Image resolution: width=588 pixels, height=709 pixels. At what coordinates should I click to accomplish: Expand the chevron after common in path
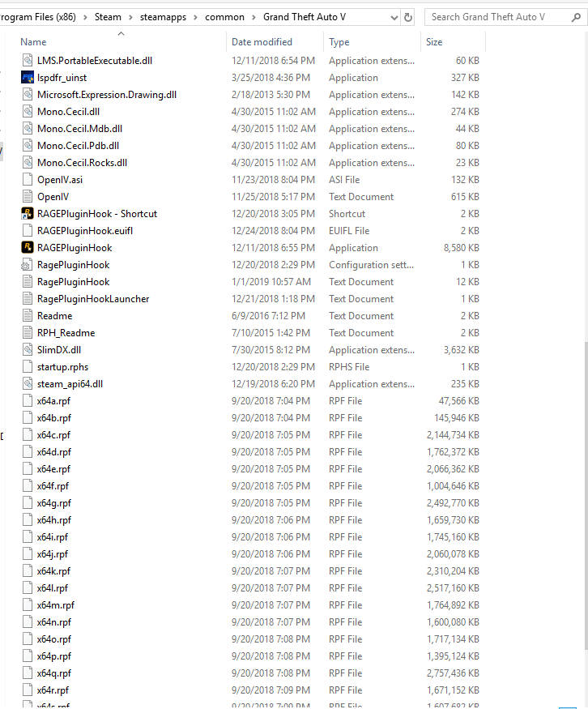tap(254, 17)
